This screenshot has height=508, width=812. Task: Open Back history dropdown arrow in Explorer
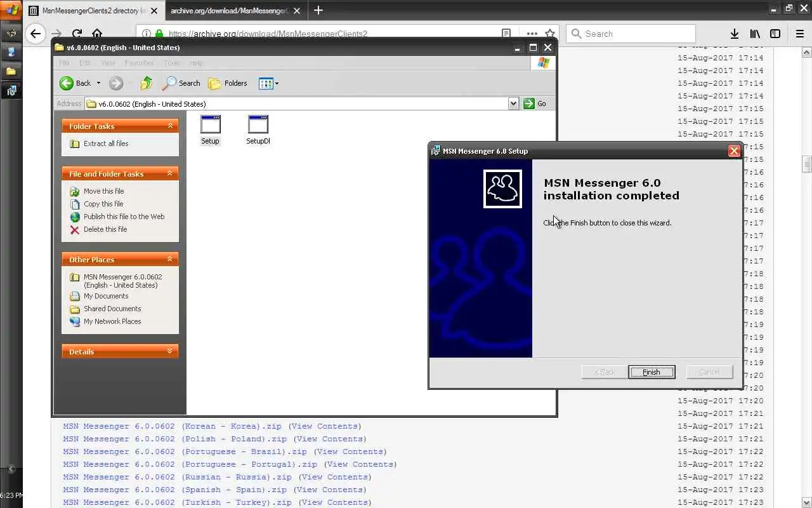click(x=98, y=83)
